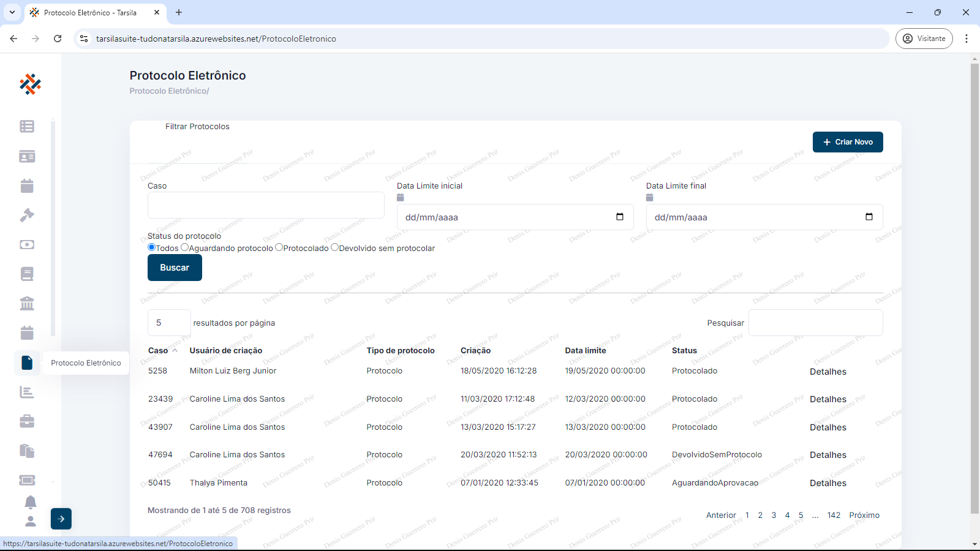980x551 pixels.
Task: Select the 'Protocolado' status radio button
Action: 279,247
